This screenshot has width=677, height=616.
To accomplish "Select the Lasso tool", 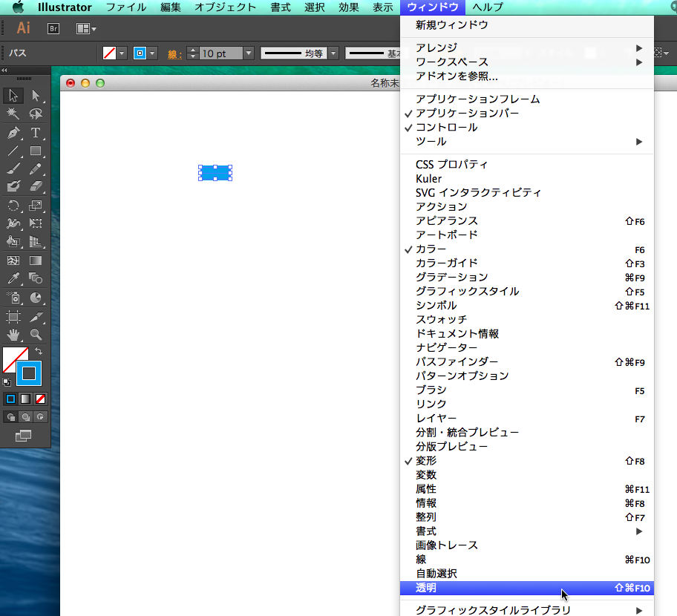I will pyautogui.click(x=36, y=114).
